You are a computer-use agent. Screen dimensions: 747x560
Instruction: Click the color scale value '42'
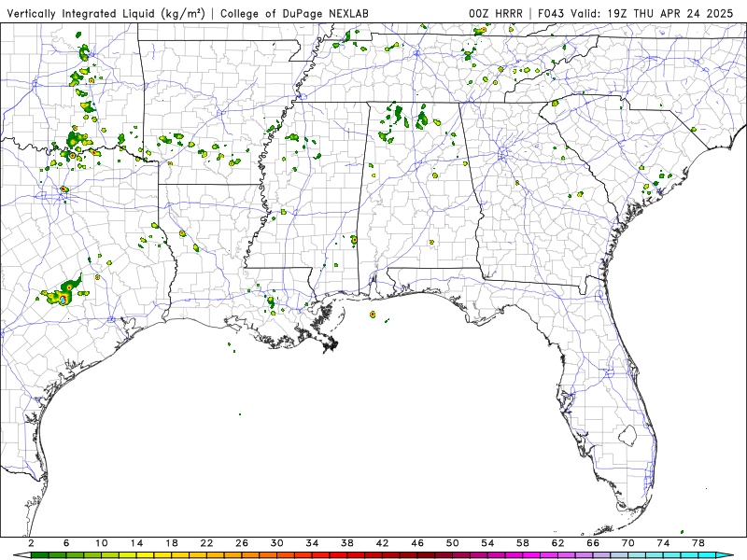click(383, 543)
